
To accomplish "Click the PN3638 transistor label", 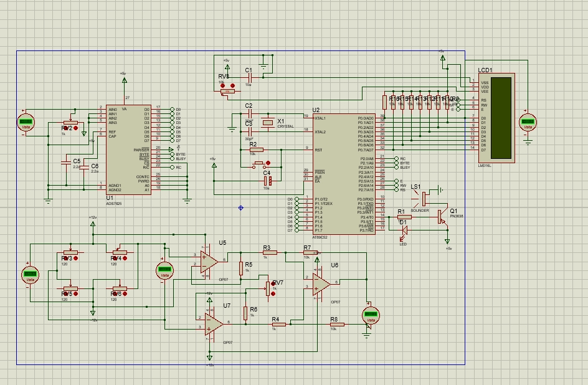I will point(457,216).
